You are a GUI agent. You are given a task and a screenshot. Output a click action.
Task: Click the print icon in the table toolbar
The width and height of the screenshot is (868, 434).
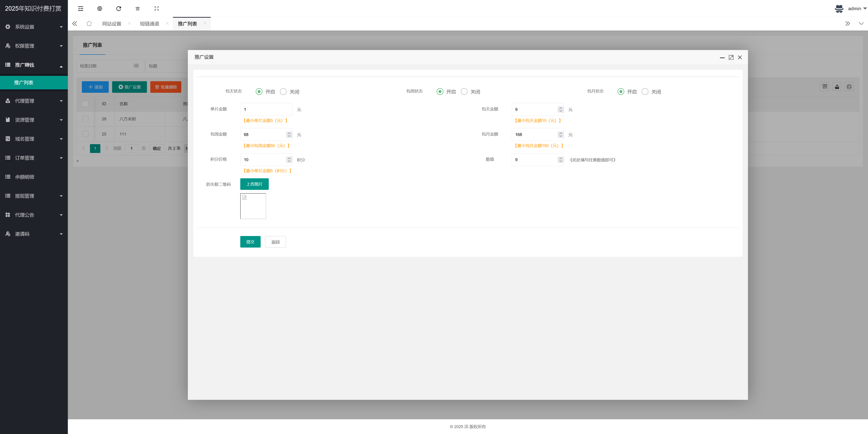pyautogui.click(x=849, y=87)
